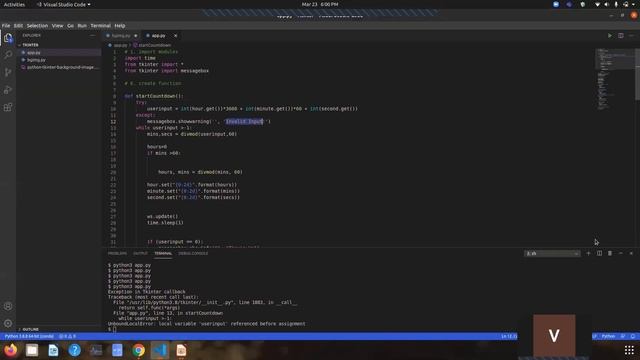Split the editor to the right
The image size is (640, 360).
point(620,36)
